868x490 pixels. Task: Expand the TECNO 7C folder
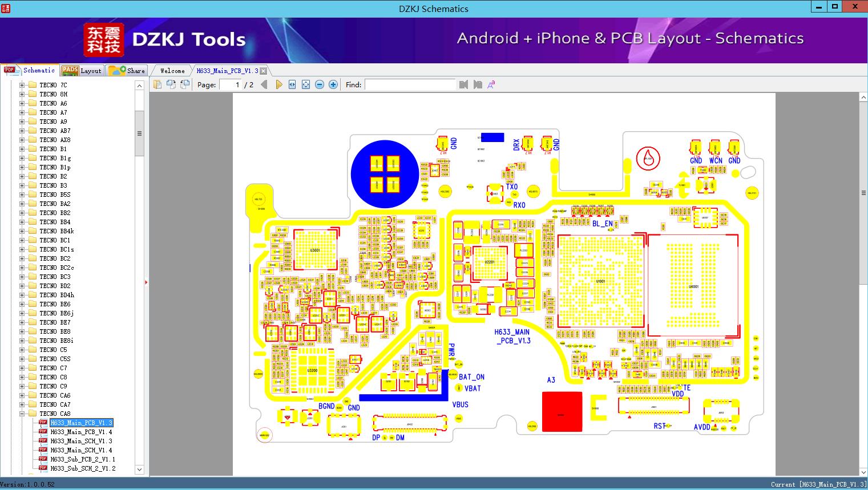click(x=22, y=85)
